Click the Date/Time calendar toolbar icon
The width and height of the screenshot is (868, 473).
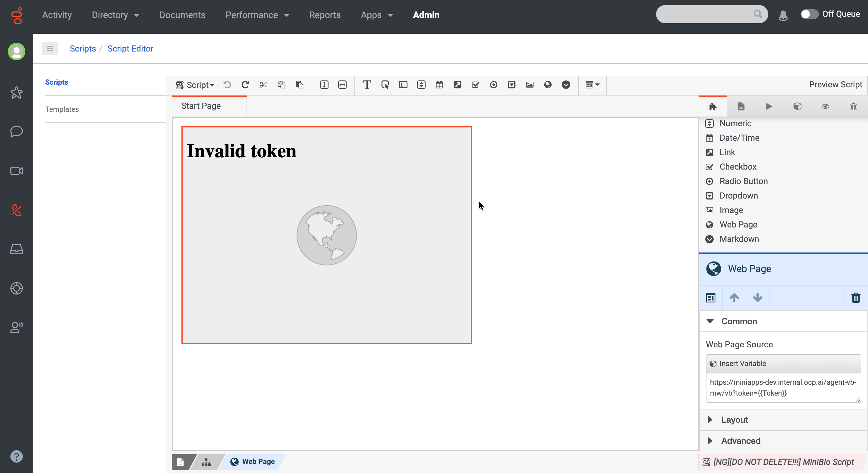click(x=439, y=85)
